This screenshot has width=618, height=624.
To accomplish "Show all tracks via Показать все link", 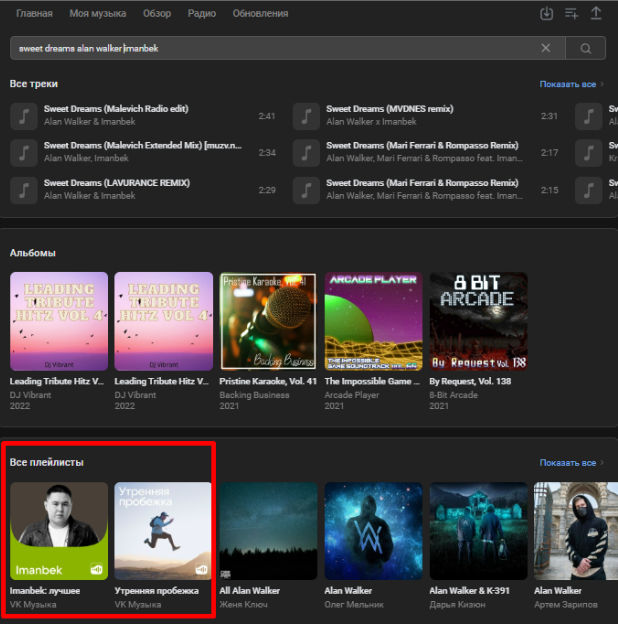I will coord(571,85).
